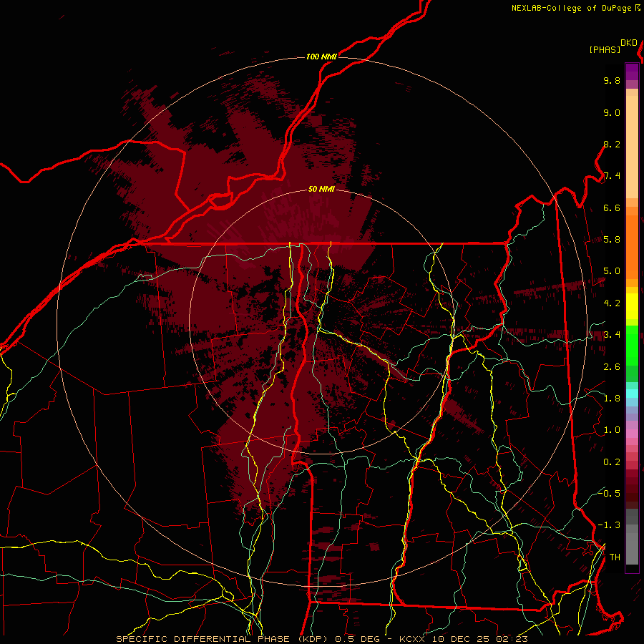Click the DKD legend title
This screenshot has width=644, height=644.
(629, 43)
